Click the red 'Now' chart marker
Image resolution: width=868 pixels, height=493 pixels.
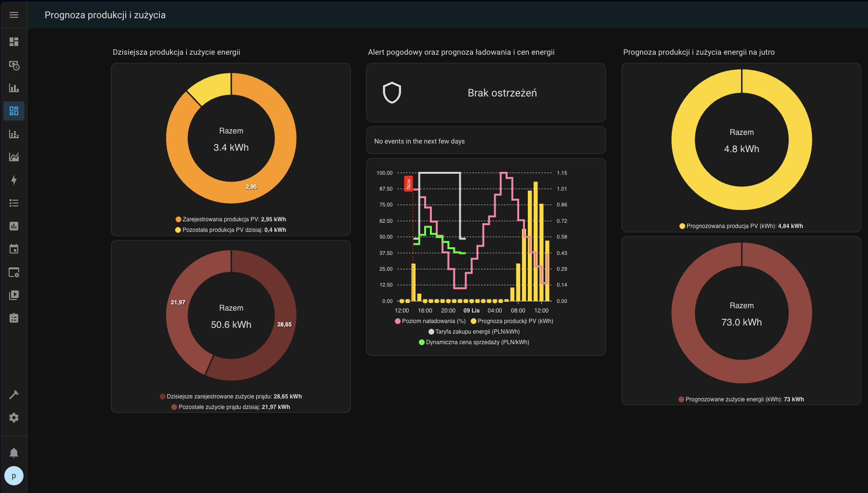tap(408, 183)
